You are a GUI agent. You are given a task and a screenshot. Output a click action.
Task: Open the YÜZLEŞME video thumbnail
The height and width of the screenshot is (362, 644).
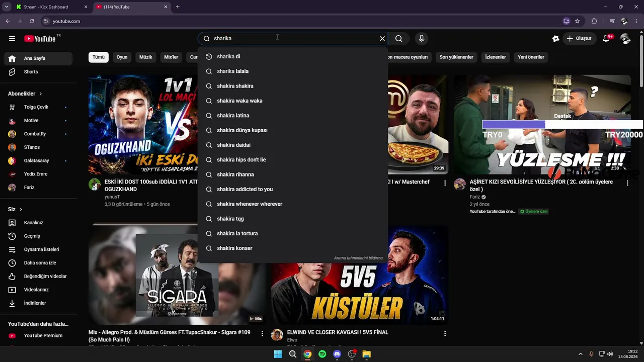coord(542,125)
